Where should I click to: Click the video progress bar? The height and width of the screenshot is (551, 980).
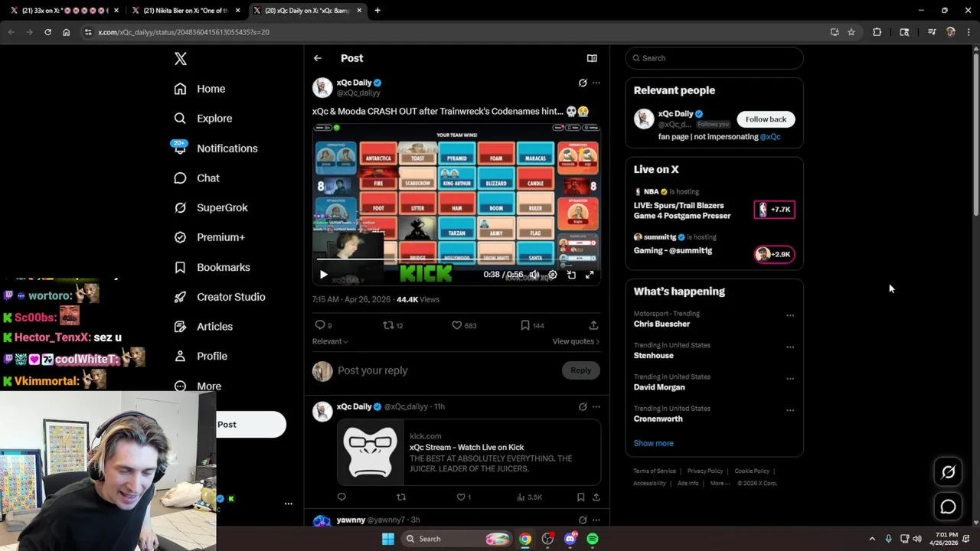click(x=456, y=260)
